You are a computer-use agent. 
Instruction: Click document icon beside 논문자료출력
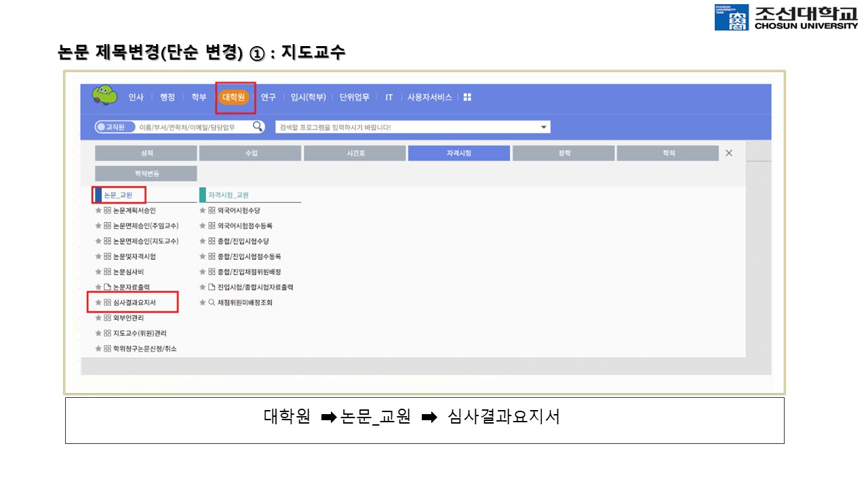tap(107, 287)
